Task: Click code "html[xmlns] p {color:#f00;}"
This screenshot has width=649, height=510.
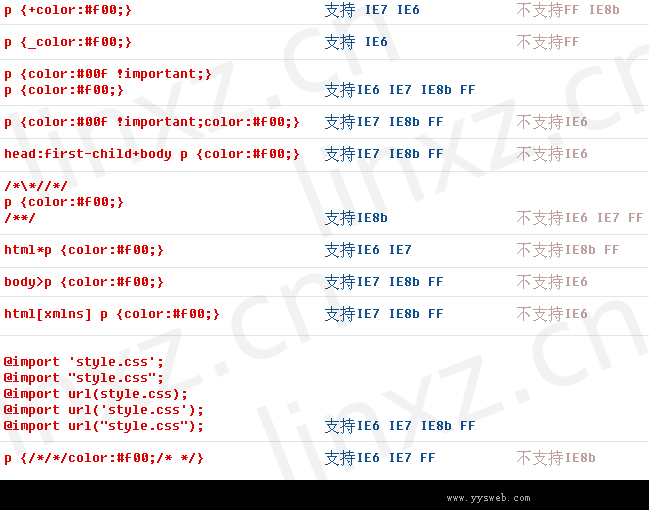Action: click(112, 314)
